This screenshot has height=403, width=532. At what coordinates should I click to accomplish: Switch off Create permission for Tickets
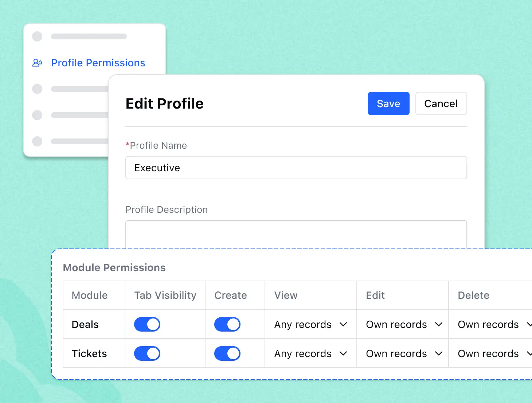pos(227,353)
